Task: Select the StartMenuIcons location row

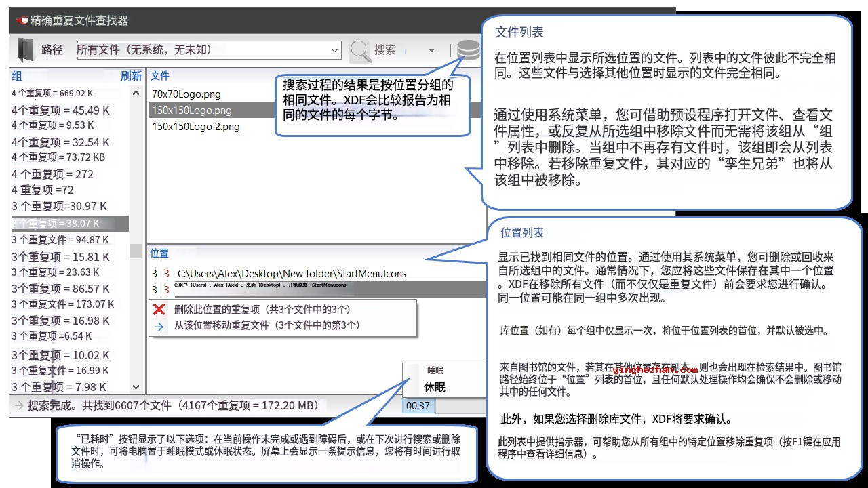Action: click(x=292, y=274)
